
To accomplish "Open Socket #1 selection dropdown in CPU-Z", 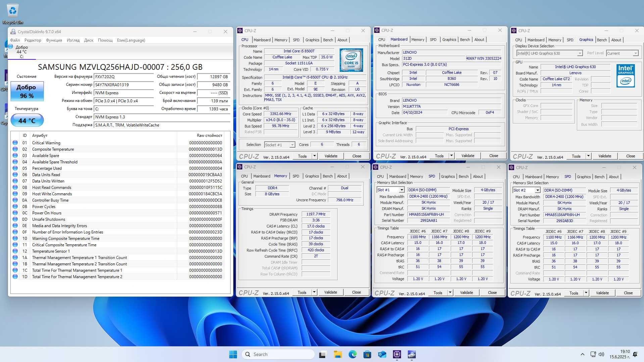I will point(280,145).
